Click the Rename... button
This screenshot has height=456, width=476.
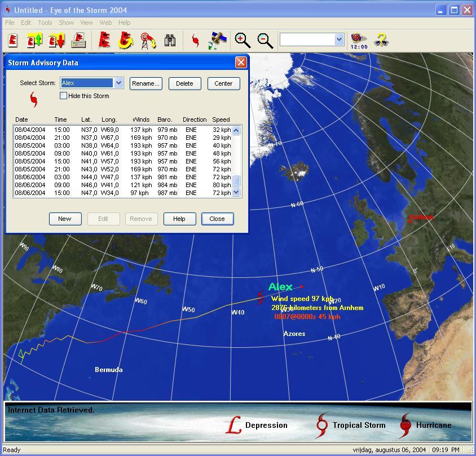[146, 83]
